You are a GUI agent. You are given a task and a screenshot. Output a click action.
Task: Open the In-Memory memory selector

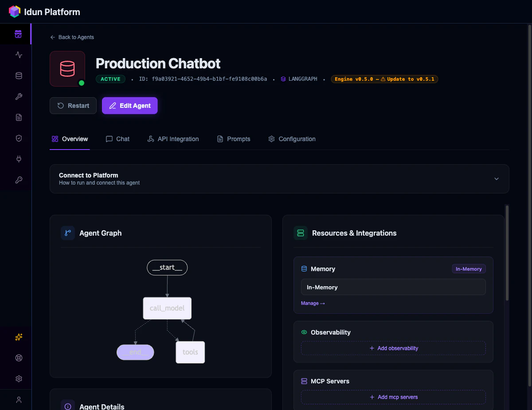[x=393, y=287]
